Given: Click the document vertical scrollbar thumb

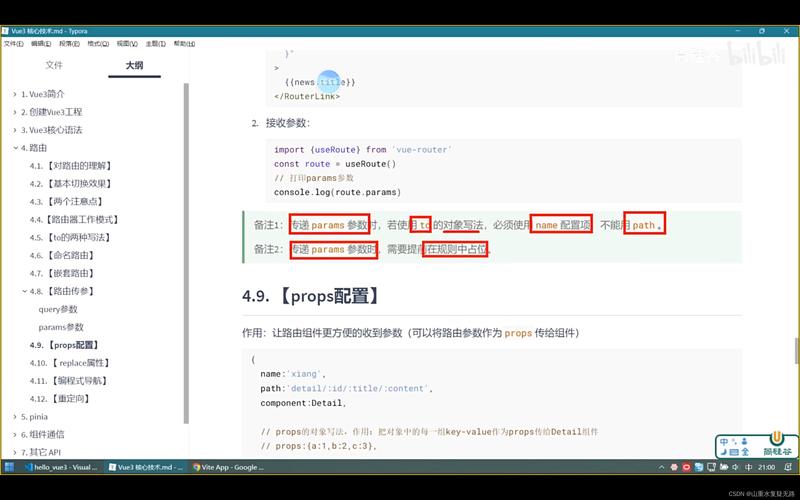Looking at the screenshot, I should pos(797,351).
